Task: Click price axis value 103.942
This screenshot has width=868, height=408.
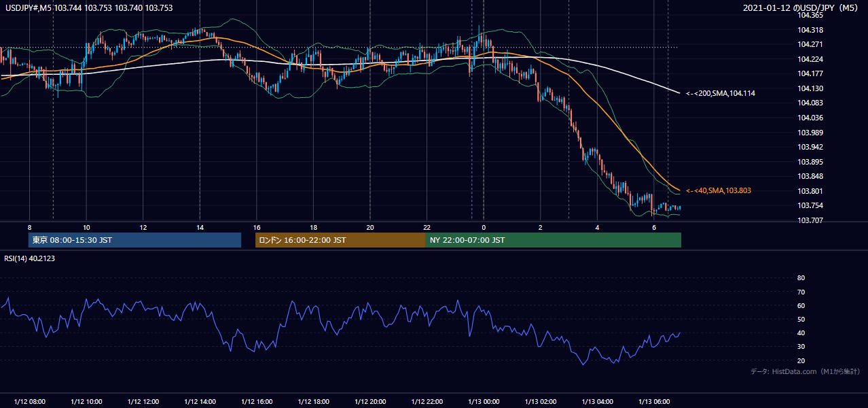Action: click(810, 147)
